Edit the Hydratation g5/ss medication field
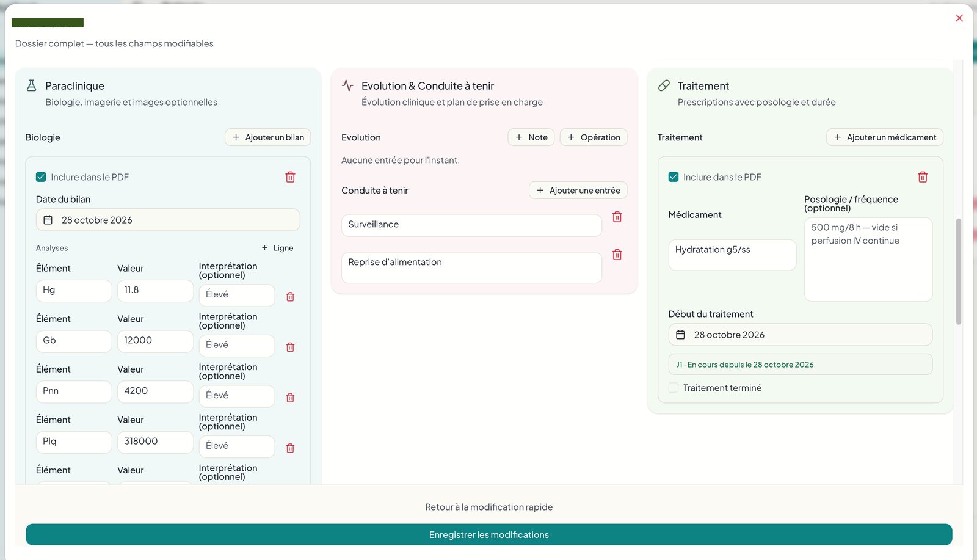The width and height of the screenshot is (977, 560). (732, 255)
